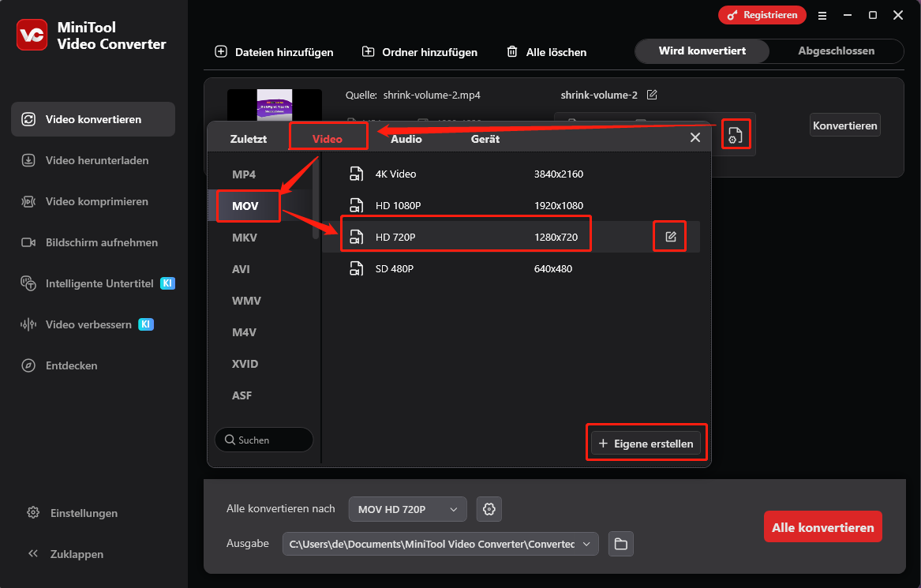Choose the HD 720P 1280x720 preset
Viewport: 921px width, 588px height.
click(511, 237)
